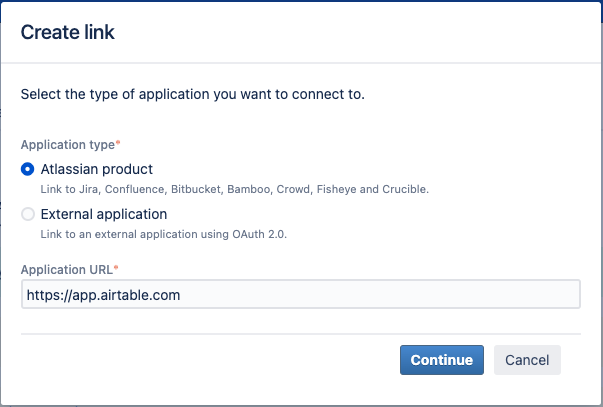This screenshot has height=407, width=603.
Task: Click the "Application type" field label
Action: [x=68, y=145]
